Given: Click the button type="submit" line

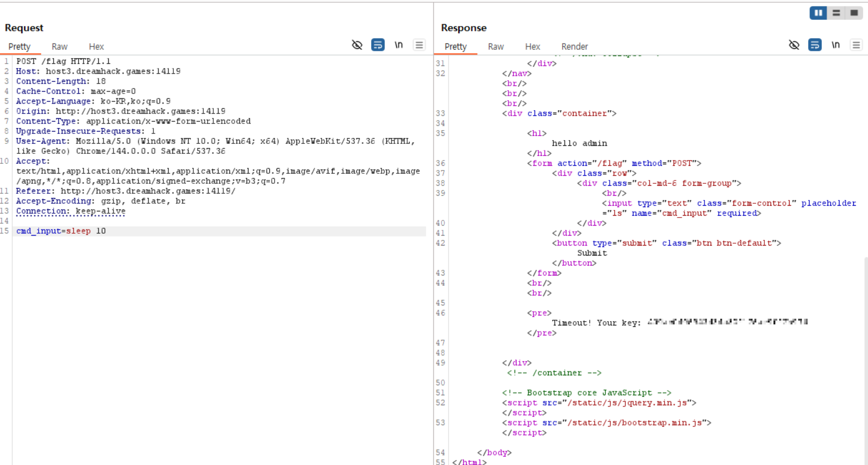Looking at the screenshot, I should click(667, 243).
